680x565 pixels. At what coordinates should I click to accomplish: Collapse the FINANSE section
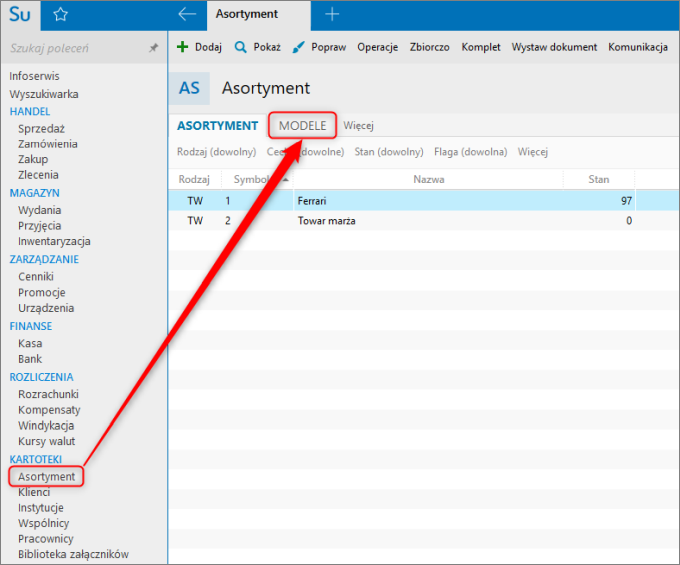point(31,326)
